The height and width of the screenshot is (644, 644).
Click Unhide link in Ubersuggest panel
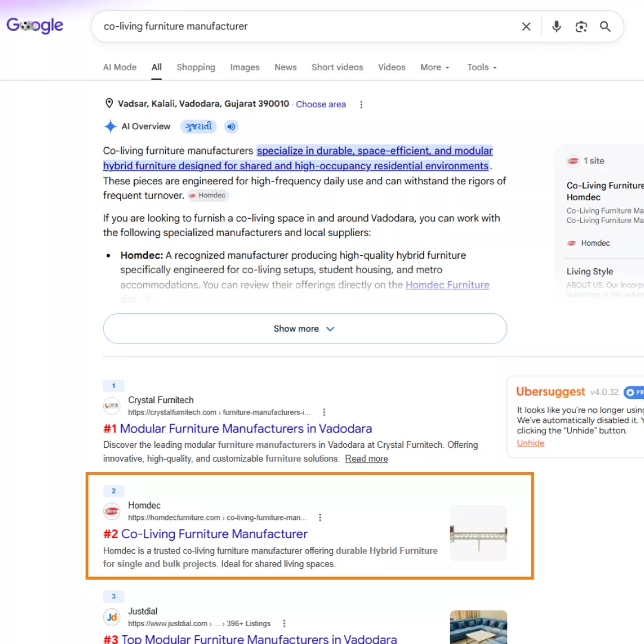(x=531, y=442)
